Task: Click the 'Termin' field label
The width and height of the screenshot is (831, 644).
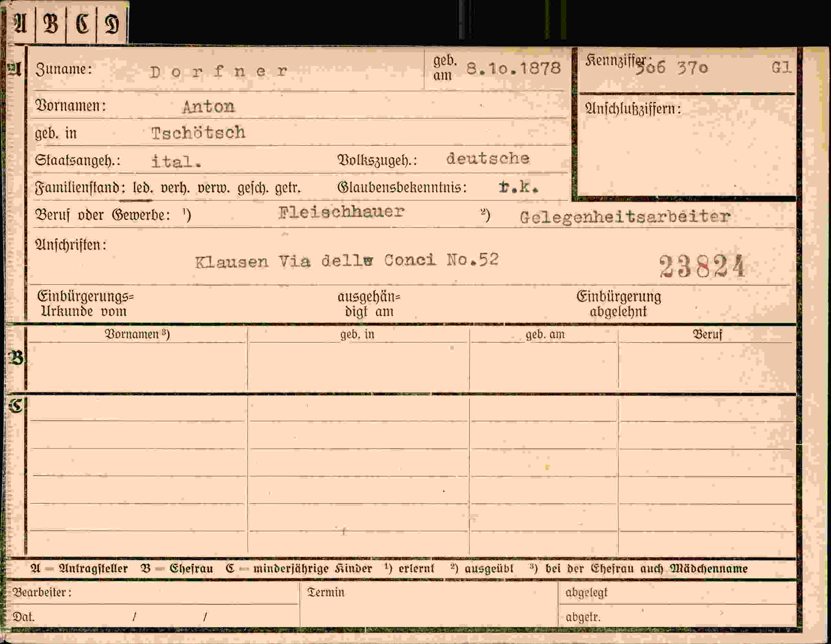Action: tap(326, 592)
